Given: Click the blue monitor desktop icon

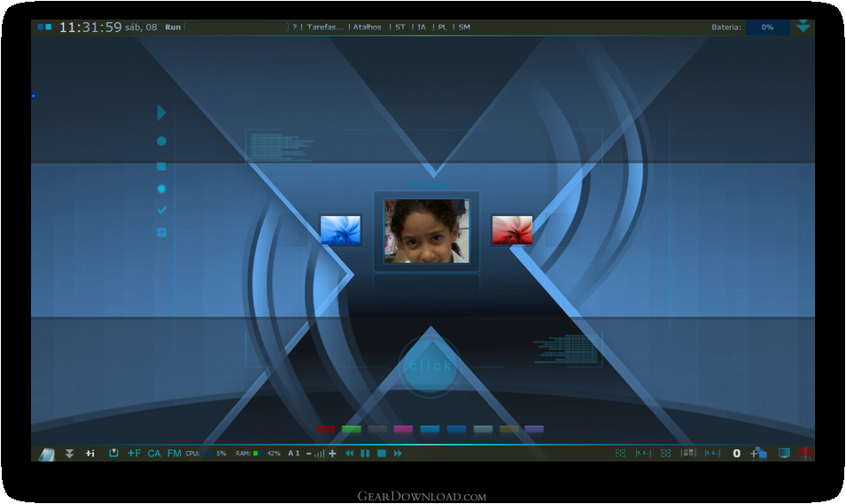Looking at the screenshot, I should pos(784,454).
